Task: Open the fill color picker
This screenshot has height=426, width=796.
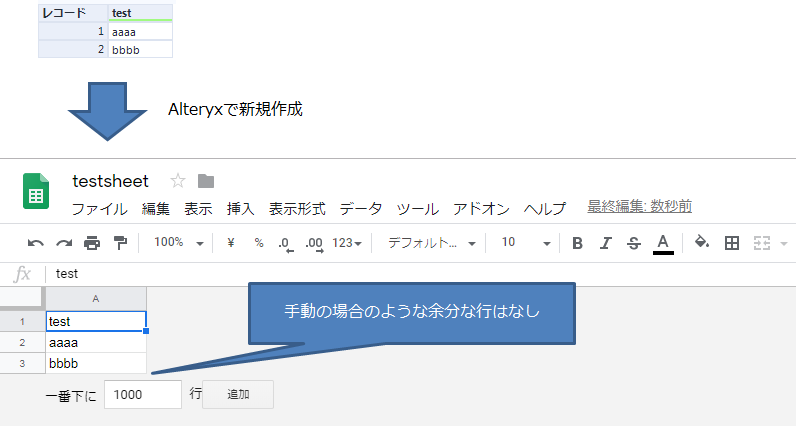Action: (702, 242)
